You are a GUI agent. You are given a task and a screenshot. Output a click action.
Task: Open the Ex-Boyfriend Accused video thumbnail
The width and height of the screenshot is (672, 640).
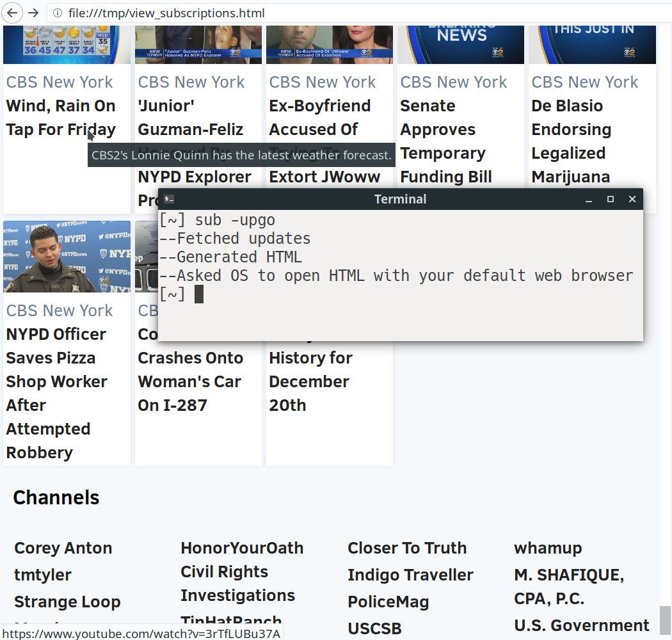[329, 45]
